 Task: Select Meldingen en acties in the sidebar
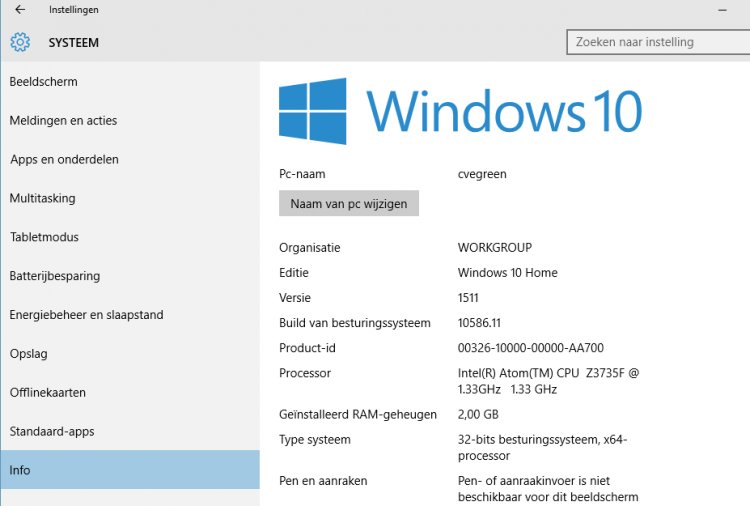tap(63, 121)
